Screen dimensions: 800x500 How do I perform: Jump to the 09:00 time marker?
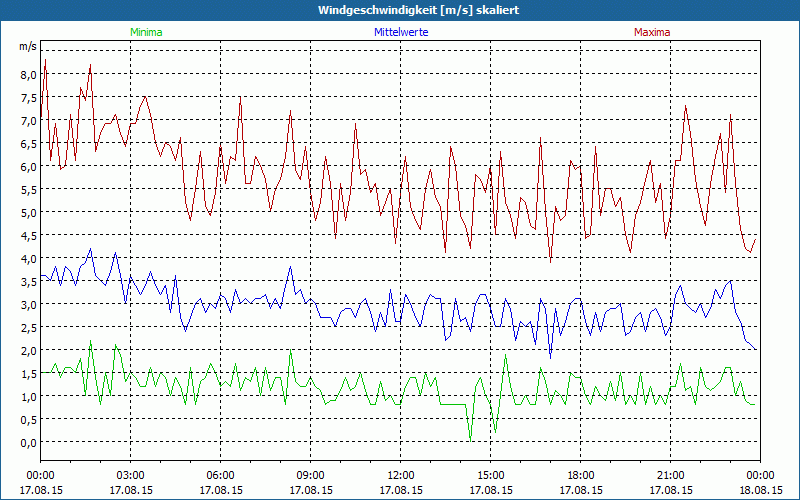[310, 475]
